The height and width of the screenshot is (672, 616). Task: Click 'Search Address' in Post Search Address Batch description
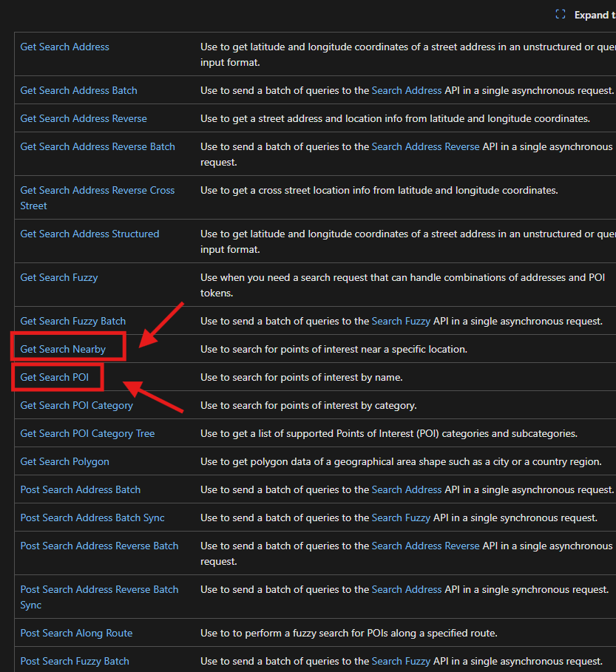pos(407,489)
